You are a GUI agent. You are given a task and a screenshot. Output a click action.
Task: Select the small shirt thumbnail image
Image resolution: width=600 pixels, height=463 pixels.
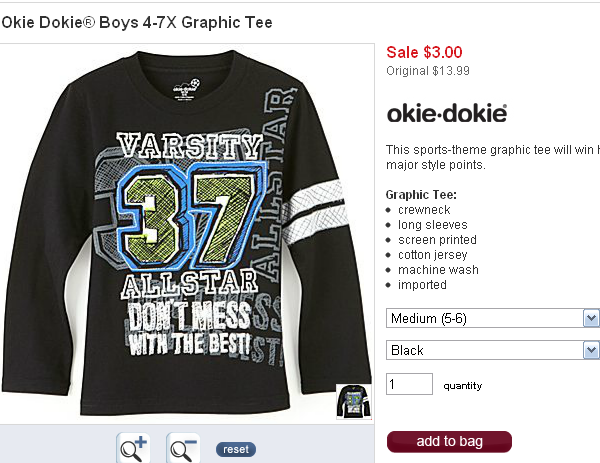pos(354,401)
